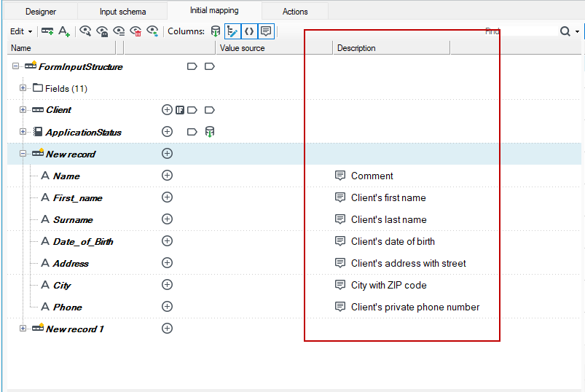The height and width of the screenshot is (392, 585).
Task: Click the add new record toolbar icon
Action: (x=47, y=31)
